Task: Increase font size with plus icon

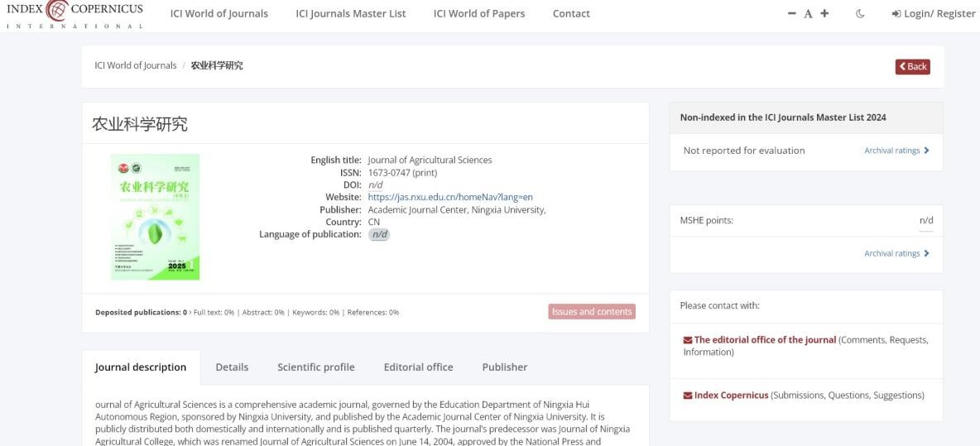Action: pyautogui.click(x=824, y=14)
